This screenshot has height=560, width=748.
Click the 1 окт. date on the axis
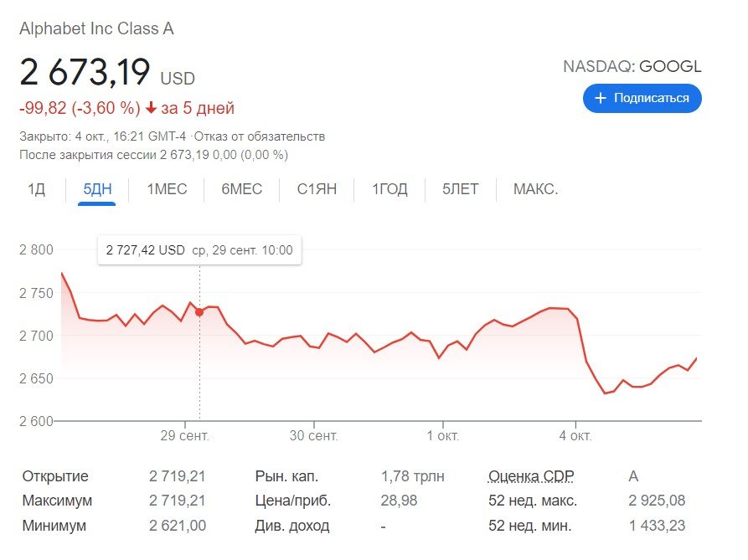(441, 436)
